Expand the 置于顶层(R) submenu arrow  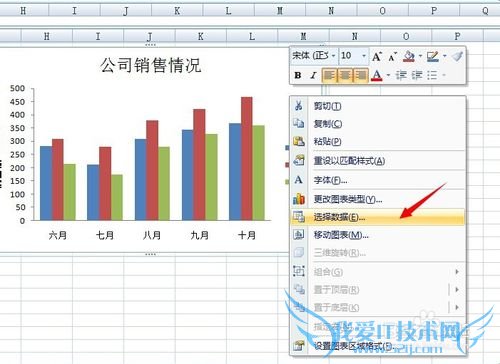click(x=457, y=289)
